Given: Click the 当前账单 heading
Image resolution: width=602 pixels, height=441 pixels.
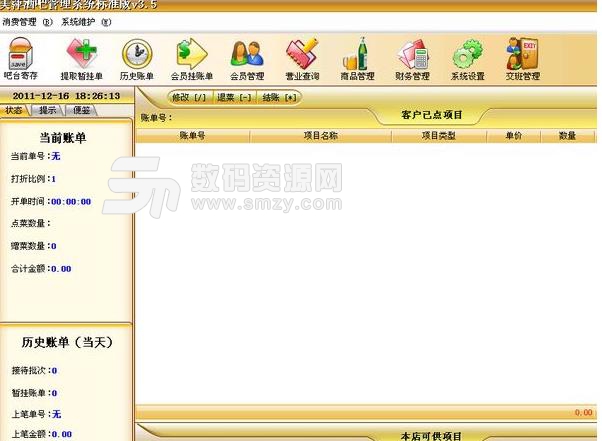Looking at the screenshot, I should point(63,138).
